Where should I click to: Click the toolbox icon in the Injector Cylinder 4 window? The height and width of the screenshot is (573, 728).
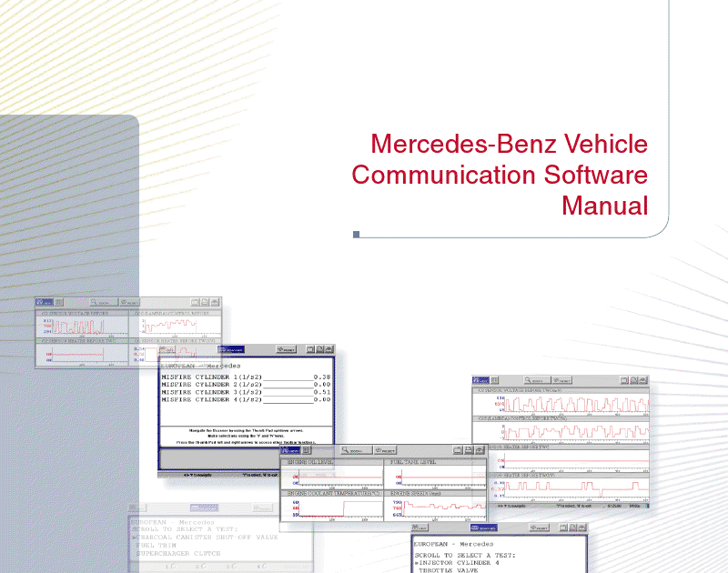tap(582, 528)
